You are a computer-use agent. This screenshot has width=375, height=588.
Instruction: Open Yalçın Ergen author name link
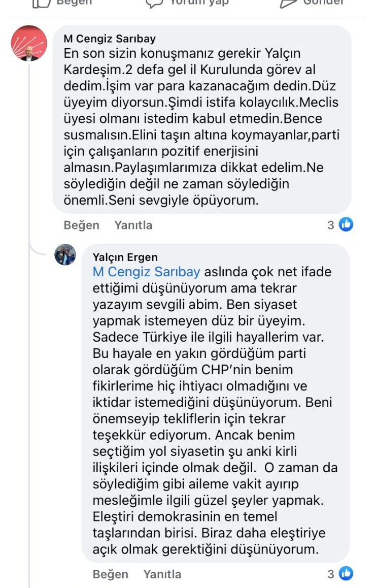[125, 257]
